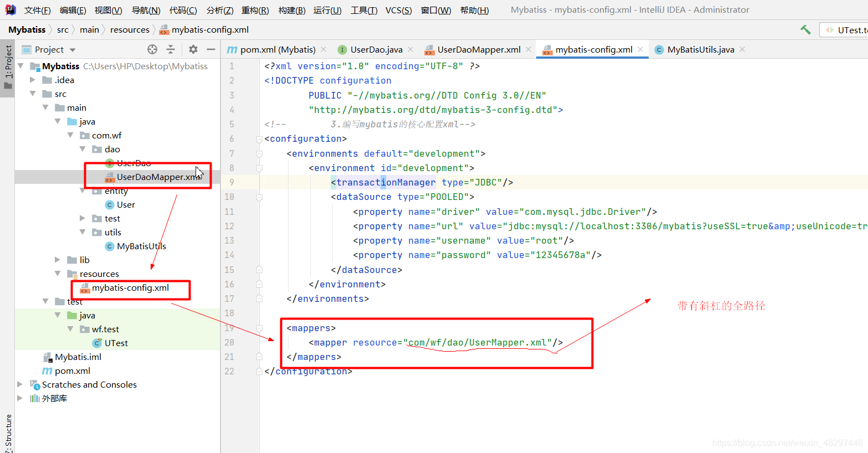The height and width of the screenshot is (453, 868).
Task: Click resources breadcrumb in navigation bar
Action: click(130, 30)
